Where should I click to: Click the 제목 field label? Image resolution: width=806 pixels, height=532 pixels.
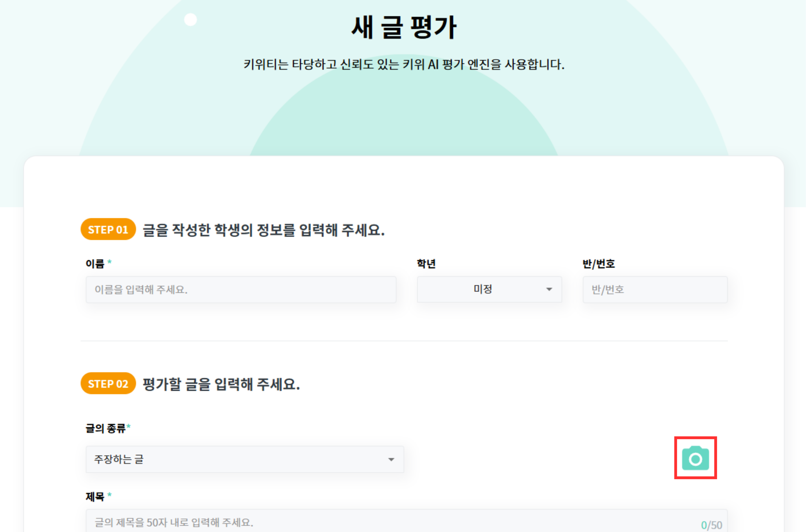pos(95,497)
